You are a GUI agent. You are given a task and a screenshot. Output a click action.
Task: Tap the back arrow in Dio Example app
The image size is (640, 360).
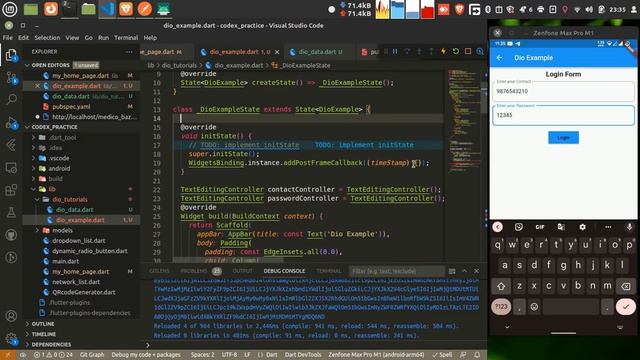tap(500, 58)
